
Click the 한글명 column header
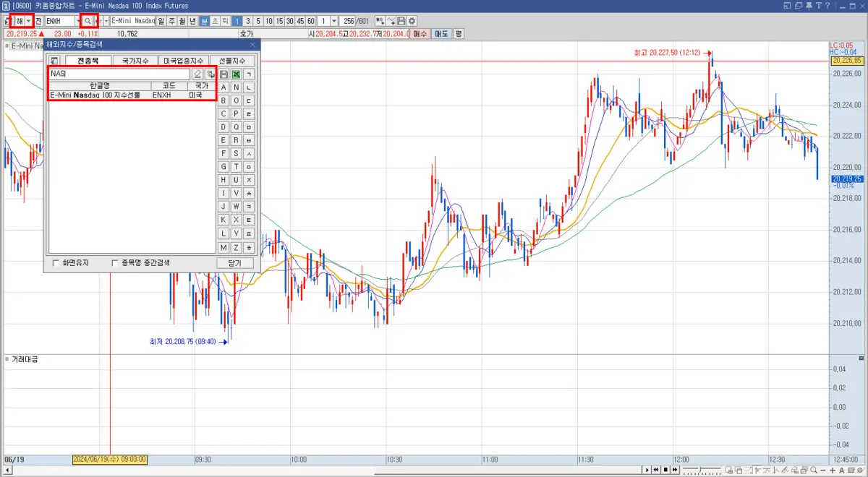(100, 85)
